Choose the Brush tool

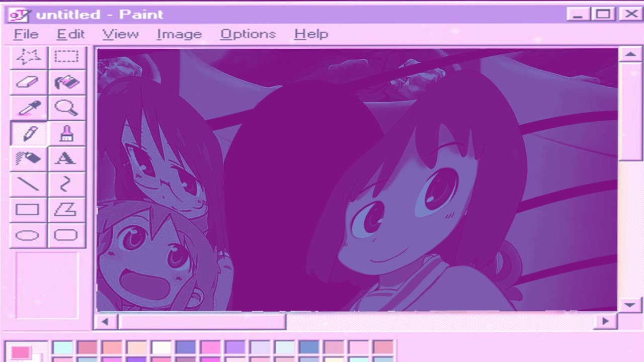[x=67, y=133]
